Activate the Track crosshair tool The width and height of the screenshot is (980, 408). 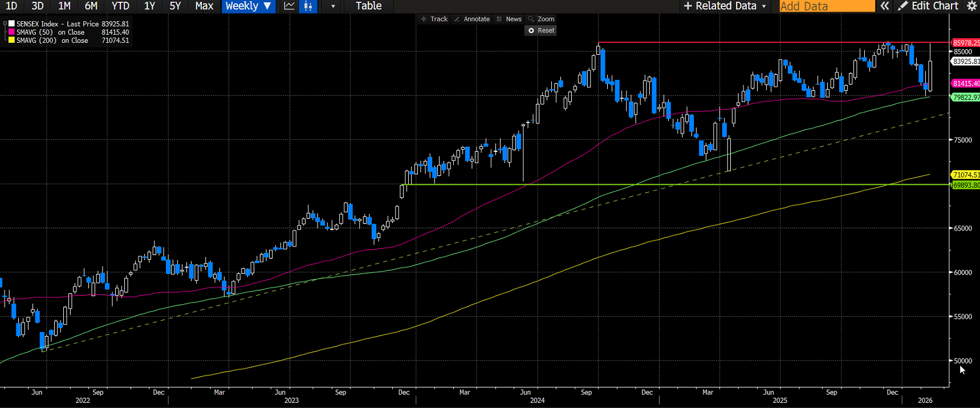434,19
